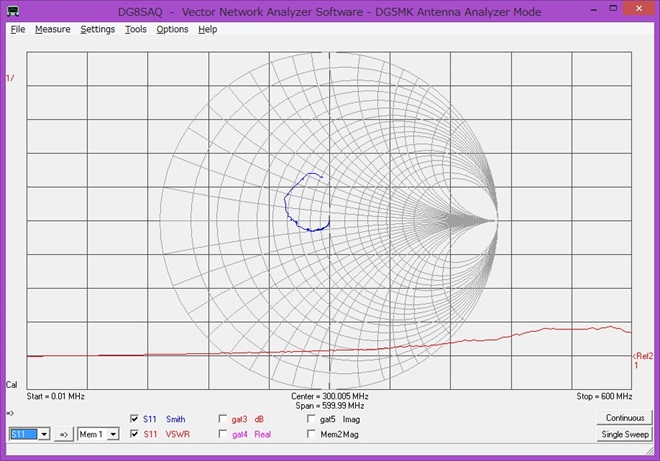
Task: Click the Mem2 trace label
Action: click(330, 434)
